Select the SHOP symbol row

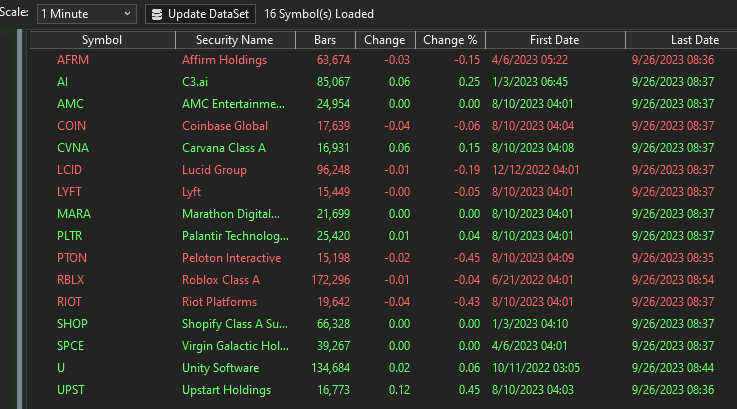(x=73, y=324)
